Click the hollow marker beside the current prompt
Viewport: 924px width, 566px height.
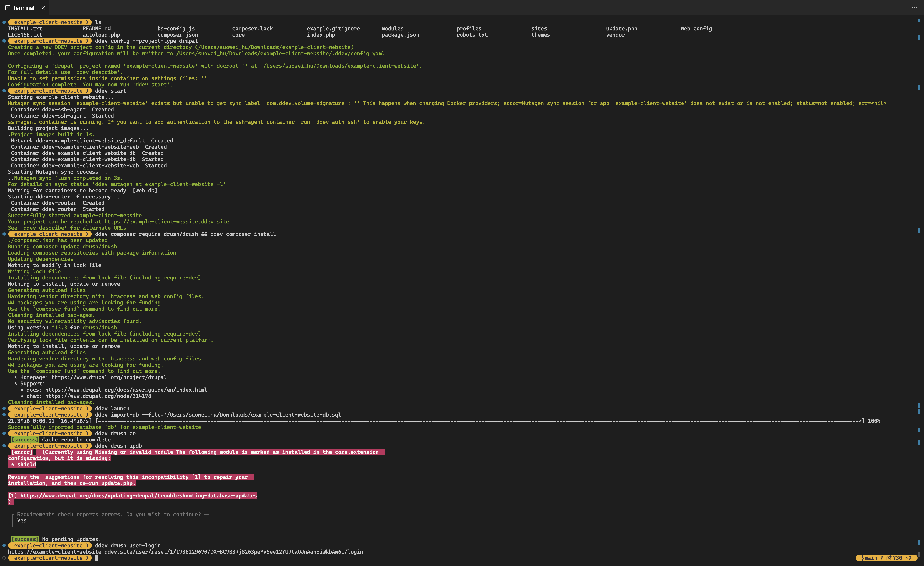tap(4, 558)
